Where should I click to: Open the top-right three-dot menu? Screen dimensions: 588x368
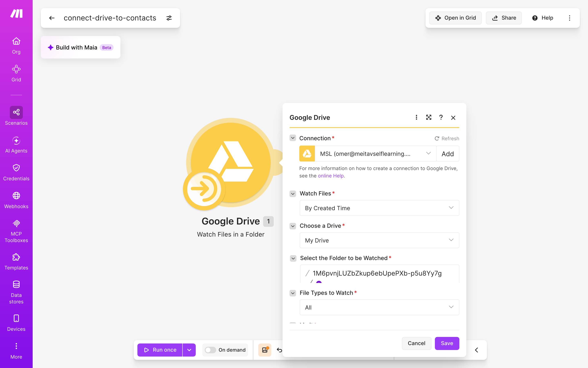pos(570,18)
